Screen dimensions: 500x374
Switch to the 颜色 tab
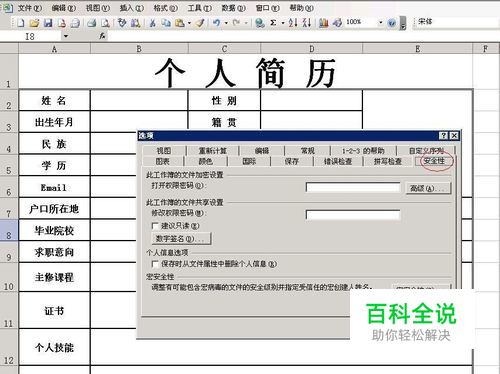(x=205, y=162)
